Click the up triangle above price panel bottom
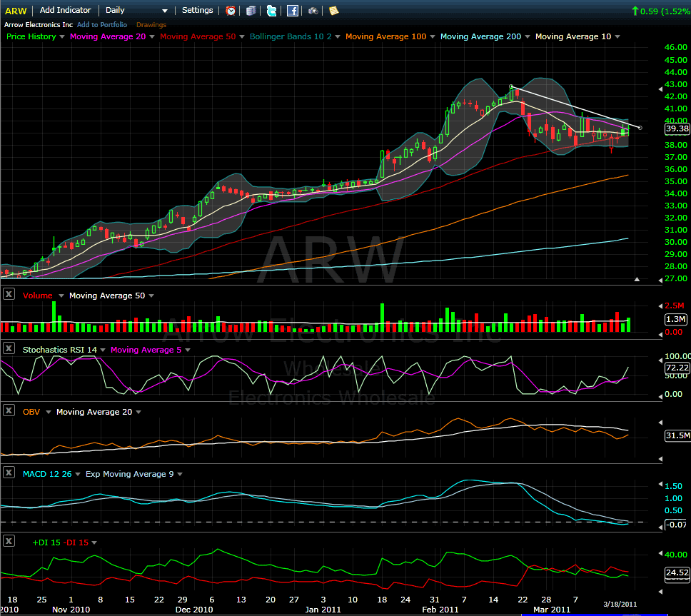Viewport: 691px width, 616px height. click(637, 279)
